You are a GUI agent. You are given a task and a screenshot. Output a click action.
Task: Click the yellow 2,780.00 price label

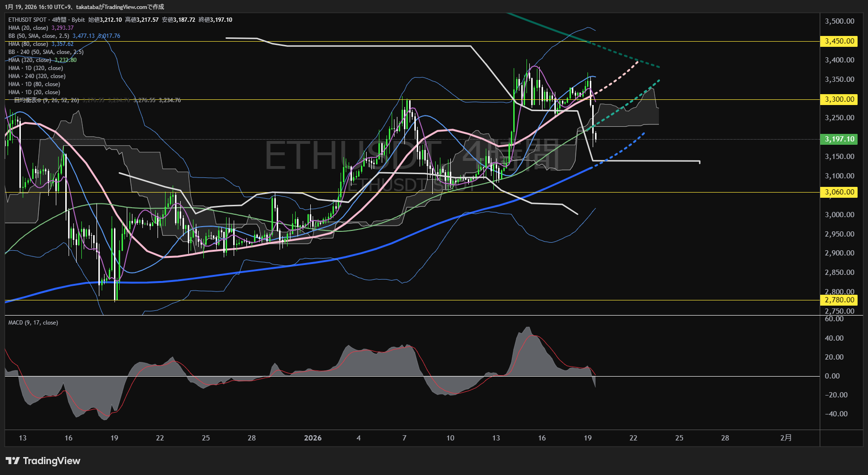840,300
